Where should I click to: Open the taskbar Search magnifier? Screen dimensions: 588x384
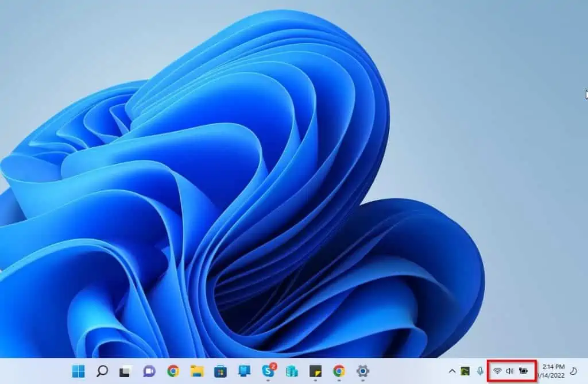(102, 371)
